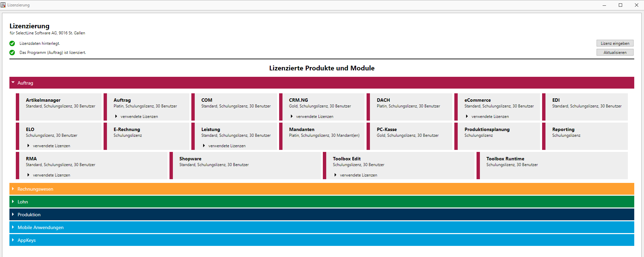This screenshot has width=644, height=257.
Task: Expand the Lohn section
Action: coord(321,202)
